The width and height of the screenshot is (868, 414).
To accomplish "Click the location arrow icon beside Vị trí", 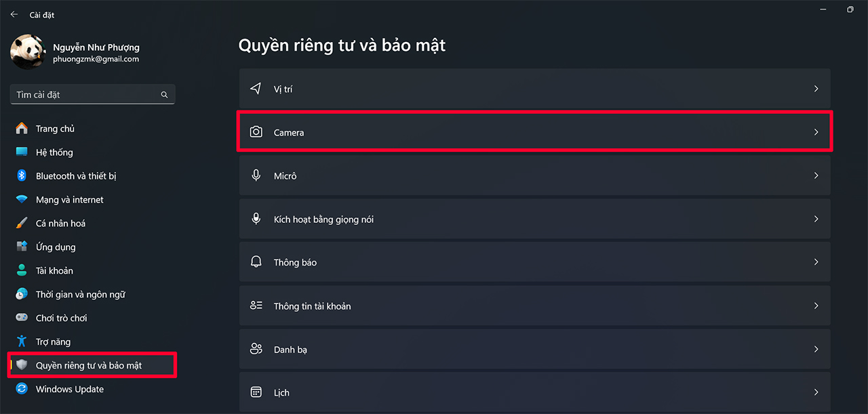I will pos(256,89).
